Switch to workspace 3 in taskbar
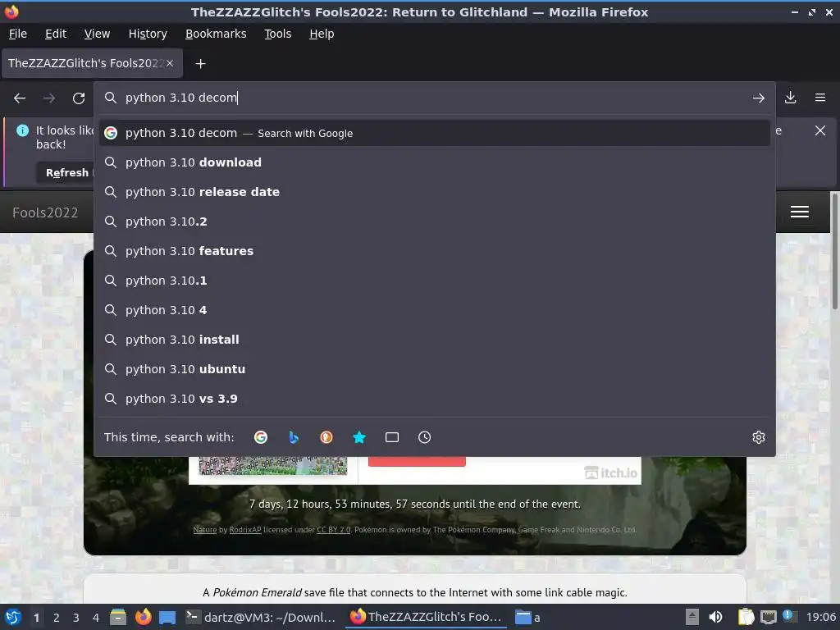This screenshot has height=630, width=840. [75, 618]
